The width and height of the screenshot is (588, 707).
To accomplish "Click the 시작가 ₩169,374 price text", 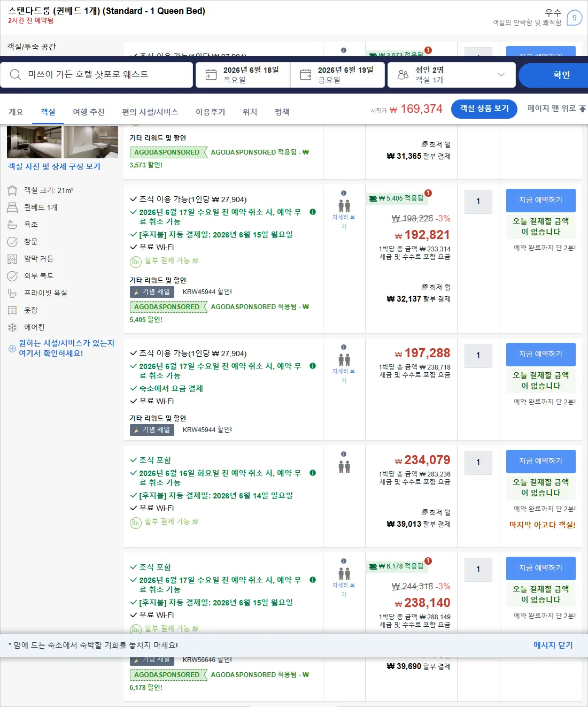I will point(407,109).
